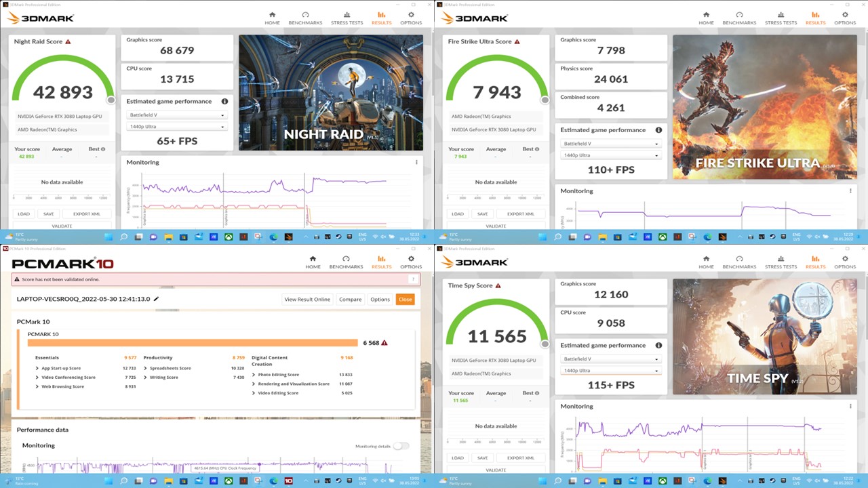
Task: Click the question mark in the PCMark validation banner
Action: click(412, 279)
